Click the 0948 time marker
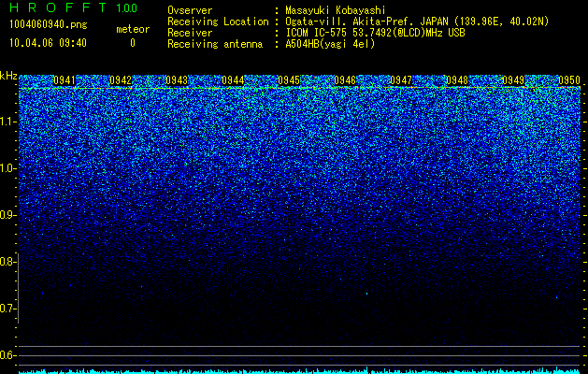 pos(457,80)
